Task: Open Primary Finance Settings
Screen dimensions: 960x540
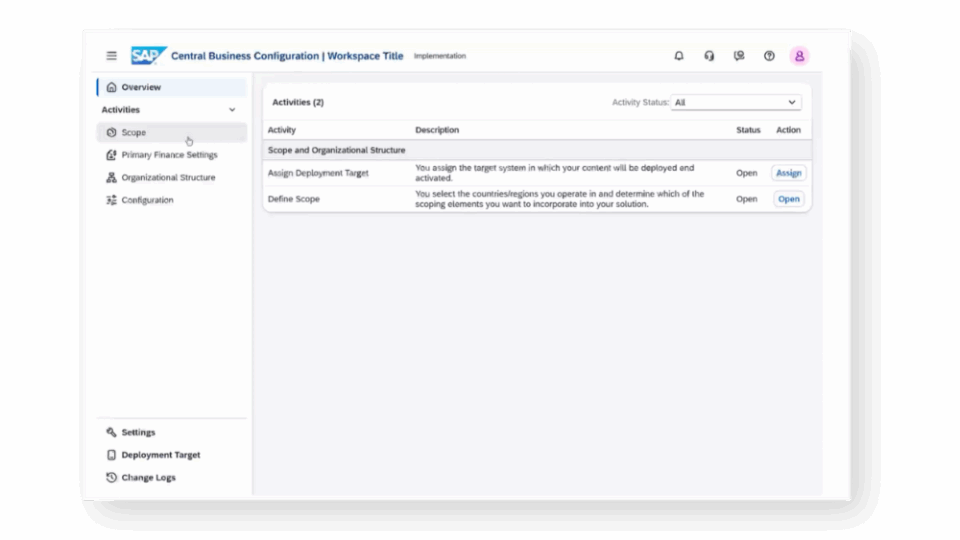Action: click(x=169, y=155)
